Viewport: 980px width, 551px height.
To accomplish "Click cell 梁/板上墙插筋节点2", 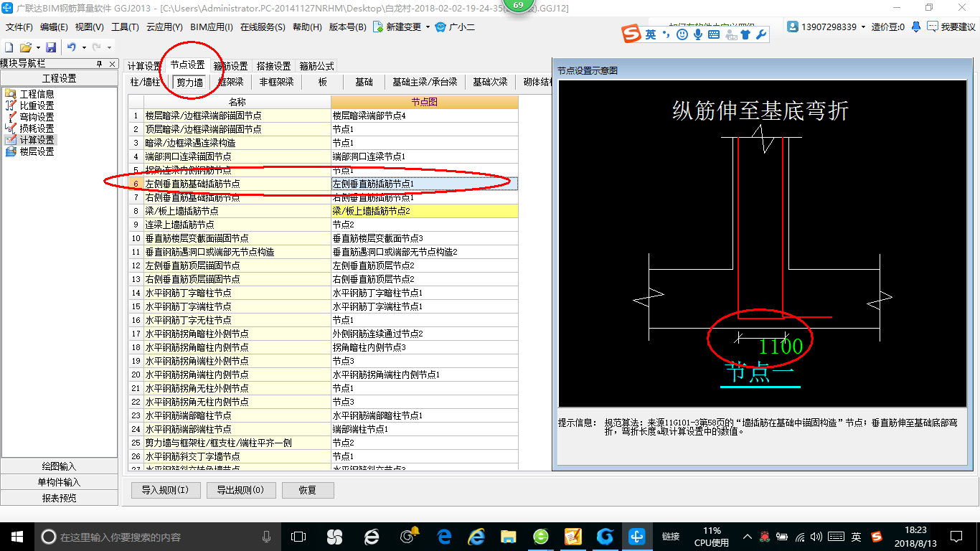I will click(424, 211).
